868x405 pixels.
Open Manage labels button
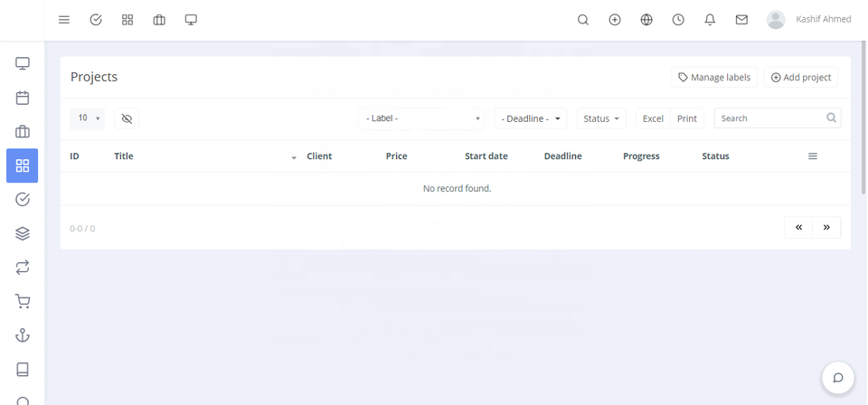click(x=714, y=78)
